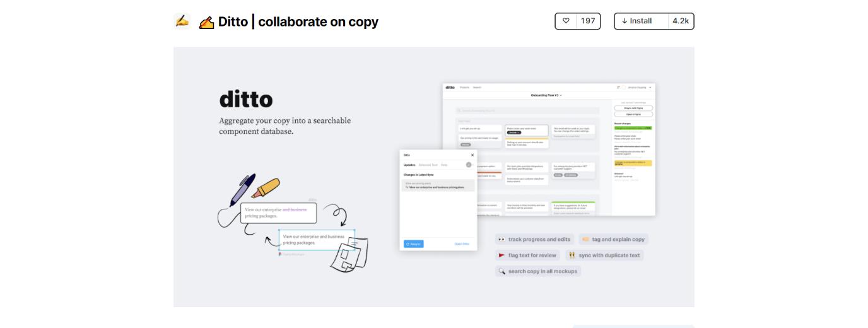
Task: Click the magnifying glass icon in banner
Action: coord(502,271)
